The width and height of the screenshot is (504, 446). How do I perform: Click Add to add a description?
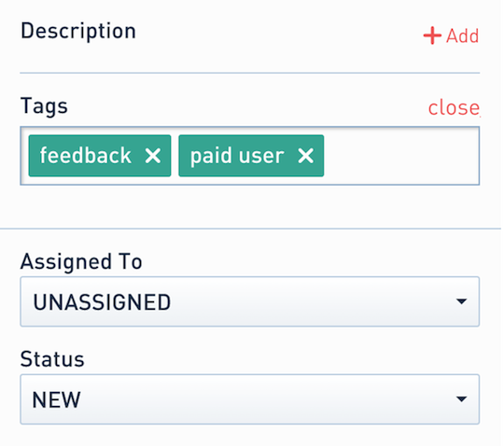[462, 35]
